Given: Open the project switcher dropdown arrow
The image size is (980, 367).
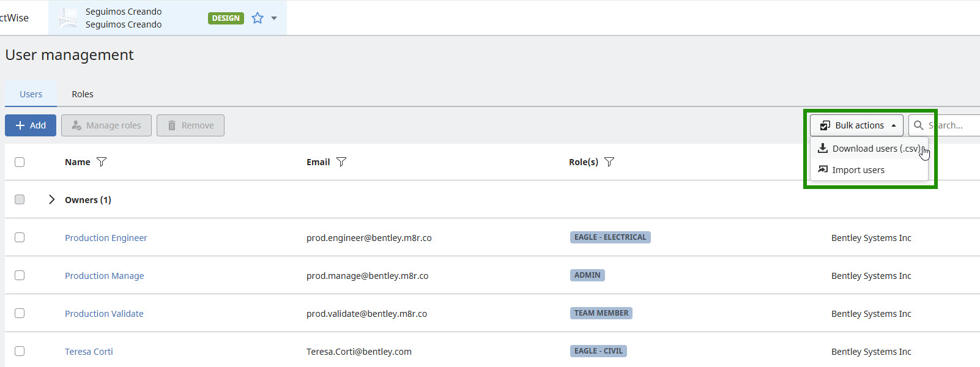Looking at the screenshot, I should 274,18.
